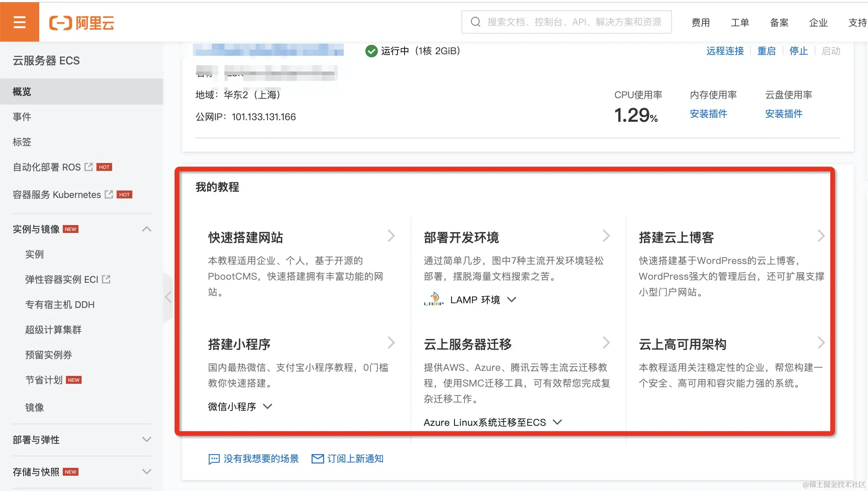This screenshot has width=868, height=491.
Task: Open external link icon beside Kubernetes
Action: (109, 194)
